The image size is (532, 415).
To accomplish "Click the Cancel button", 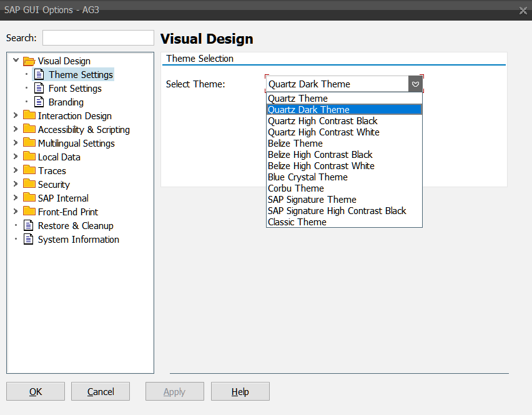I will pos(101,391).
